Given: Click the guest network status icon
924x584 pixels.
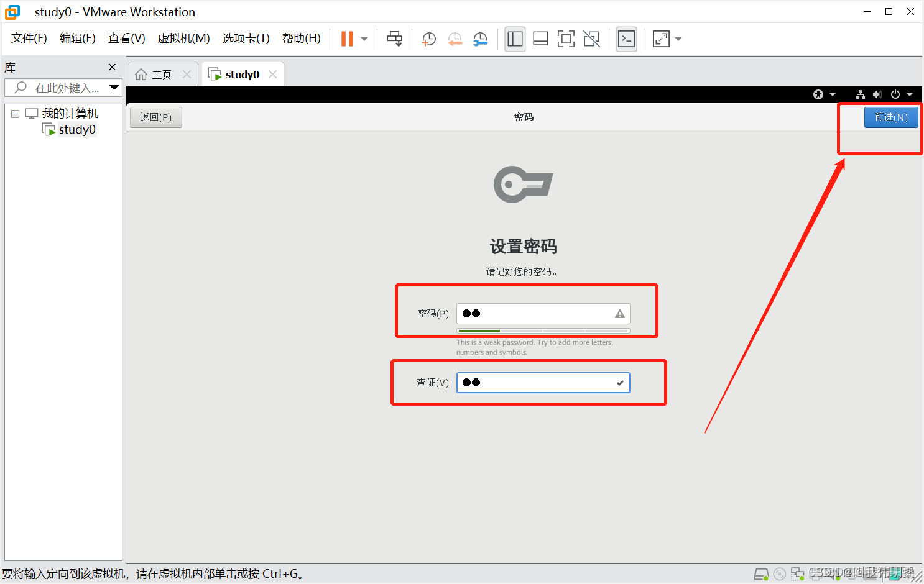Looking at the screenshot, I should click(860, 94).
